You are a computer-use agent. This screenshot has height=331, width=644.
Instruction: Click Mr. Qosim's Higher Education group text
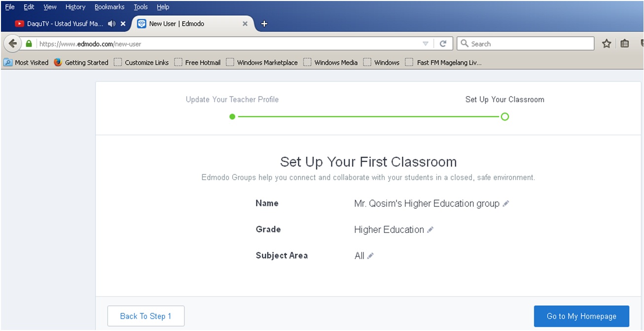point(427,203)
